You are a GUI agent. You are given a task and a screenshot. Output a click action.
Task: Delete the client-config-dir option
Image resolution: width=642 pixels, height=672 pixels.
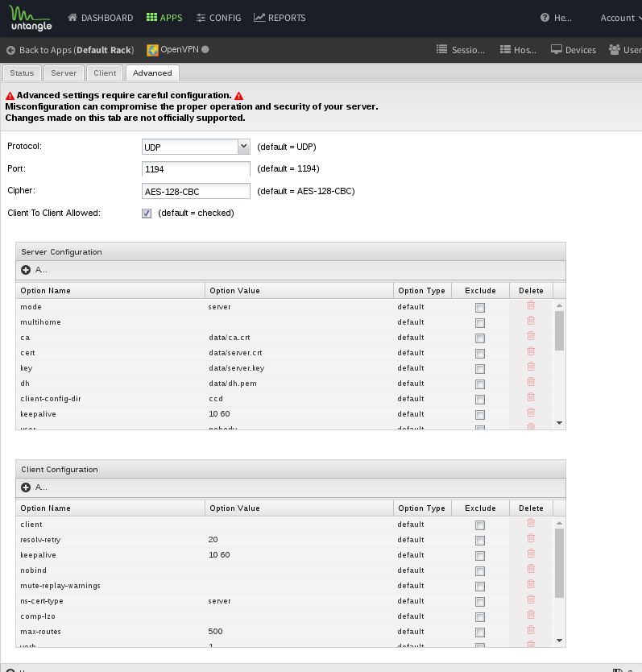pos(531,397)
